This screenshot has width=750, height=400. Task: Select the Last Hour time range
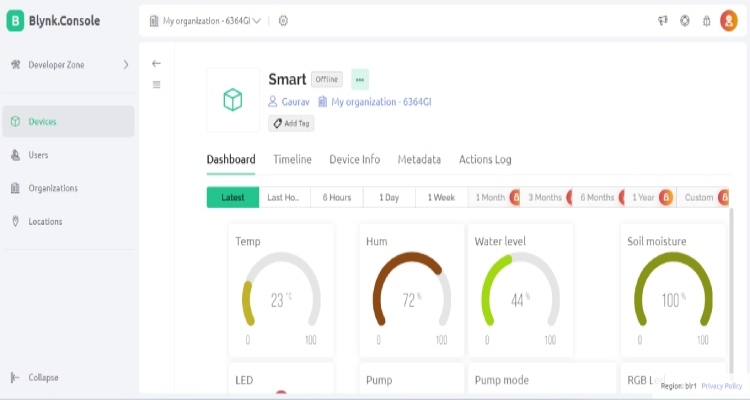click(x=285, y=197)
